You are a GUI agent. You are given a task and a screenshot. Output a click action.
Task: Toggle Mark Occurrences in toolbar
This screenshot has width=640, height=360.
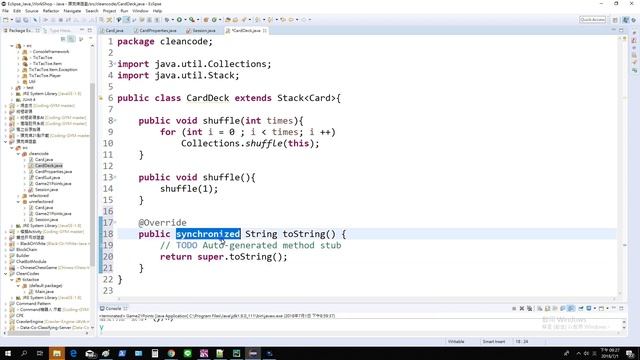coord(127,20)
